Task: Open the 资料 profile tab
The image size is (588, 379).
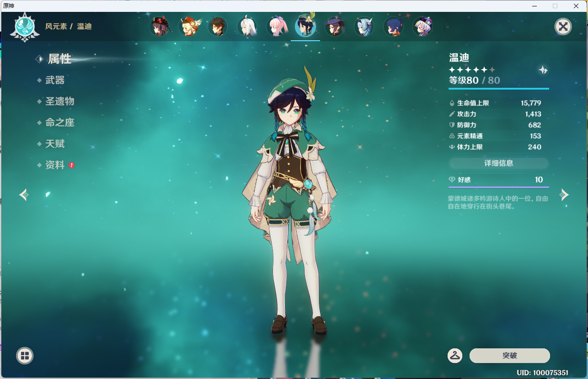Action: click(x=55, y=165)
